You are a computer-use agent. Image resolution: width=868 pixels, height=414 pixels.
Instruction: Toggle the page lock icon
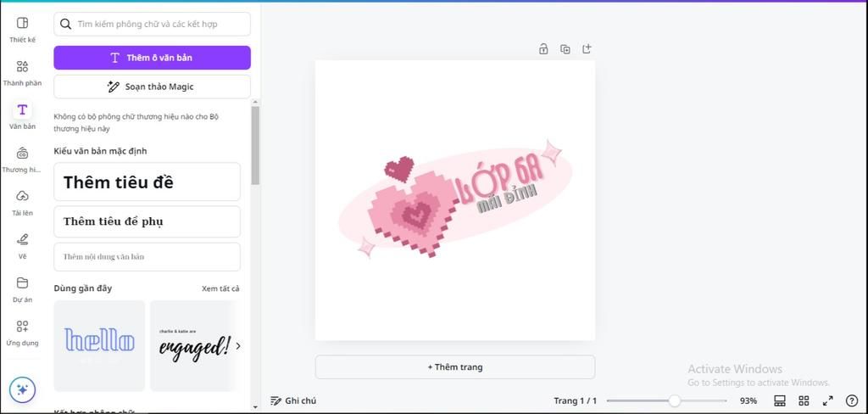point(543,49)
